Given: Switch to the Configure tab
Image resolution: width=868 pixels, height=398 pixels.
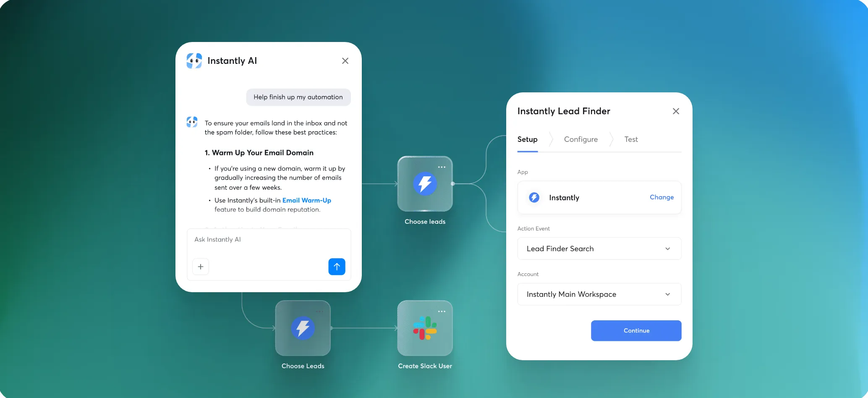Looking at the screenshot, I should pos(581,139).
